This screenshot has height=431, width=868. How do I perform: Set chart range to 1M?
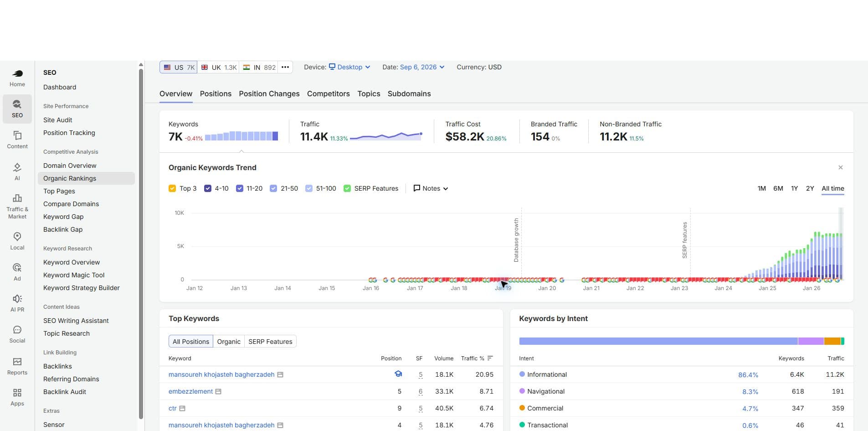[762, 188]
